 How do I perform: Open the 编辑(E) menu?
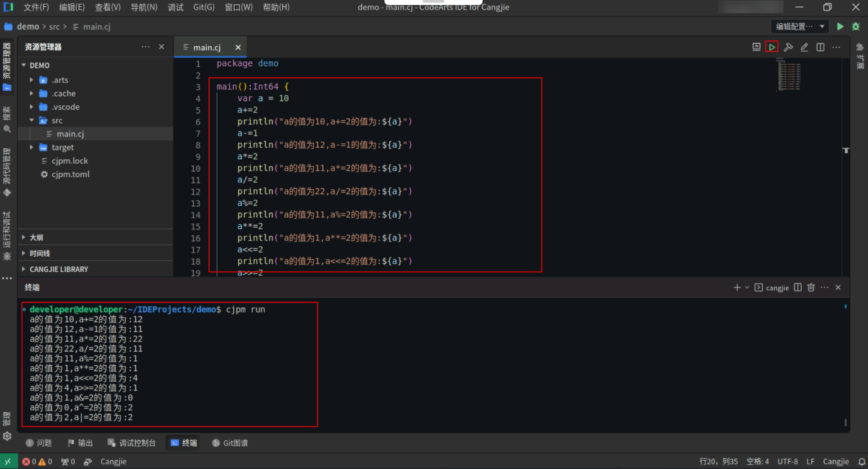coord(72,7)
